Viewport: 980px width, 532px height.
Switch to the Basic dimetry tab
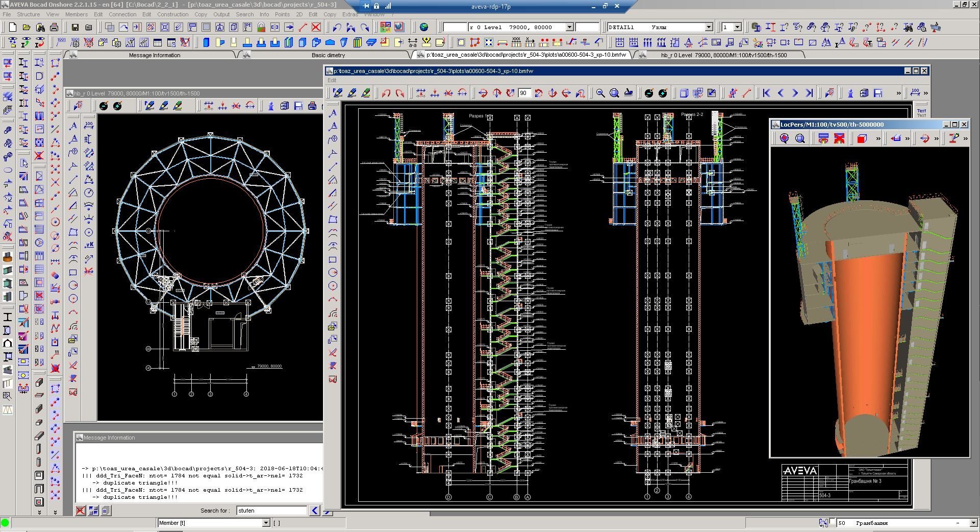[328, 55]
